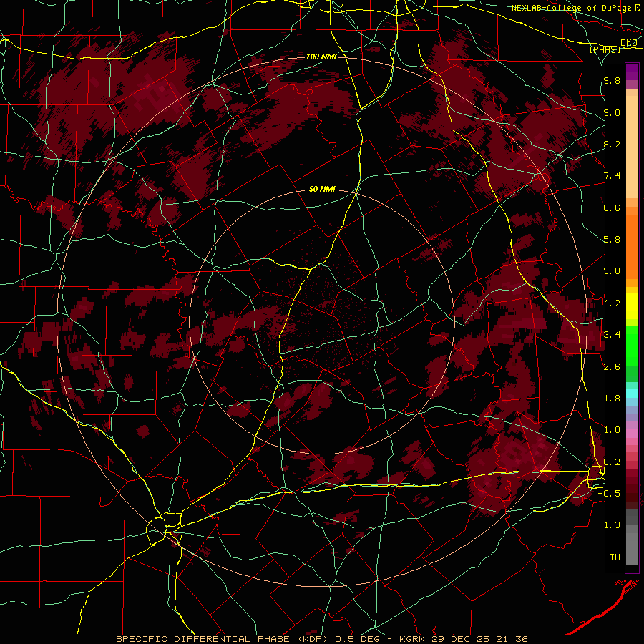Click the (KDP) text in caption
Screen dimensions: 644x644
click(x=314, y=639)
